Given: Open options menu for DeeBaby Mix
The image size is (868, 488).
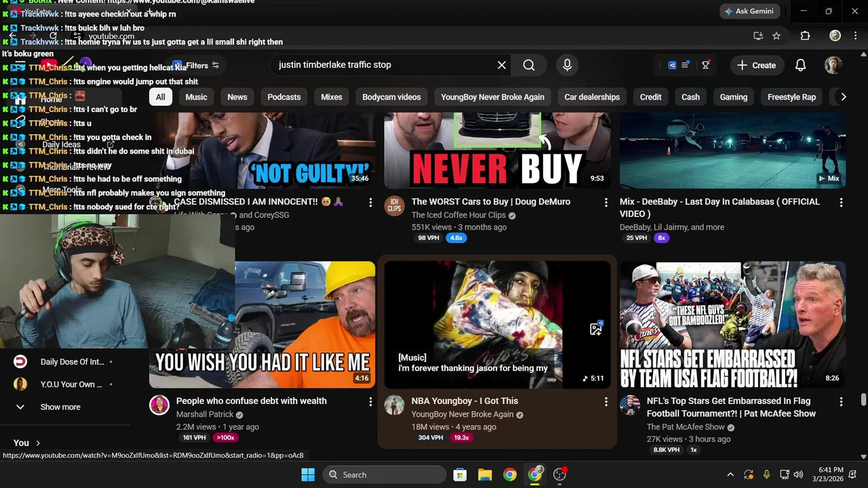Looking at the screenshot, I should [x=841, y=202].
